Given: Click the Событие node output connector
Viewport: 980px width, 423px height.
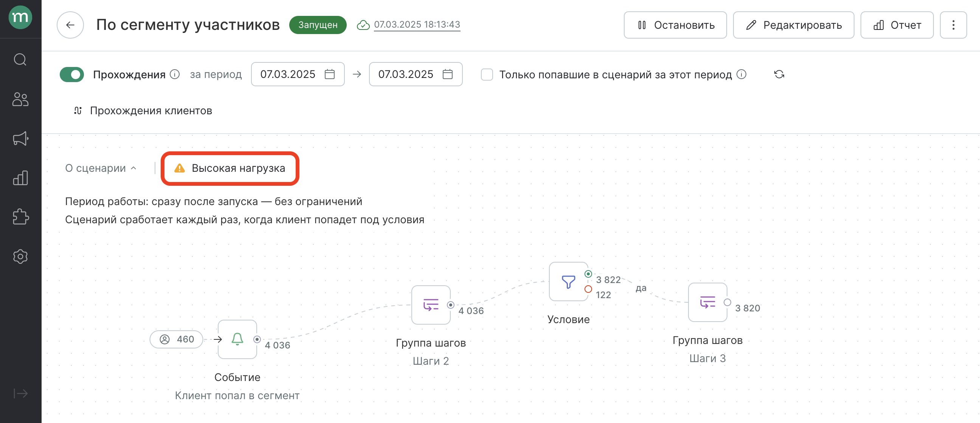Looking at the screenshot, I should (257, 339).
